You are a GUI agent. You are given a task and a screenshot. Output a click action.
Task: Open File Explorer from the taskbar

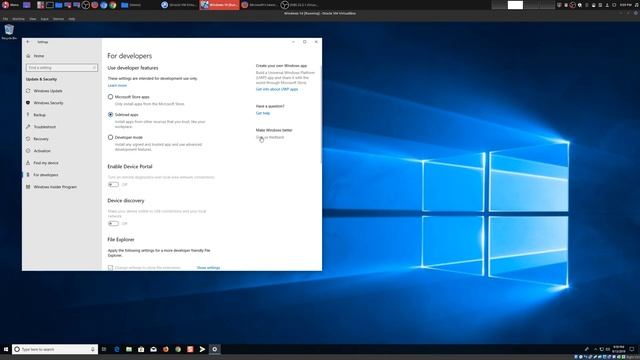tap(129, 349)
